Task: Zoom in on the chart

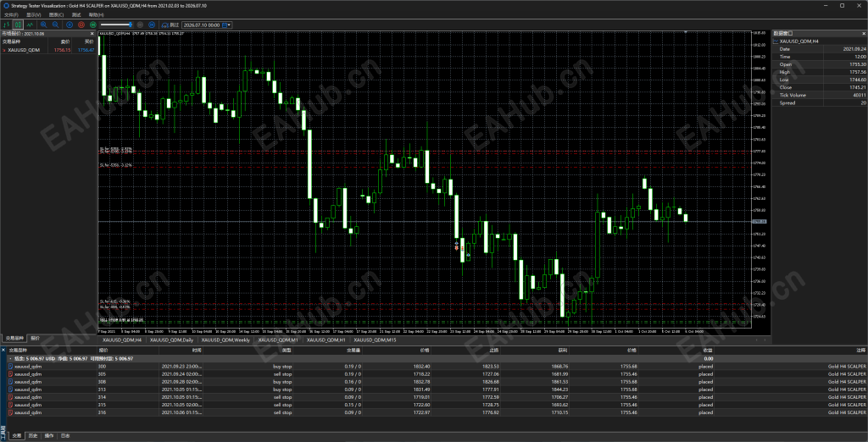Action: 44,25
